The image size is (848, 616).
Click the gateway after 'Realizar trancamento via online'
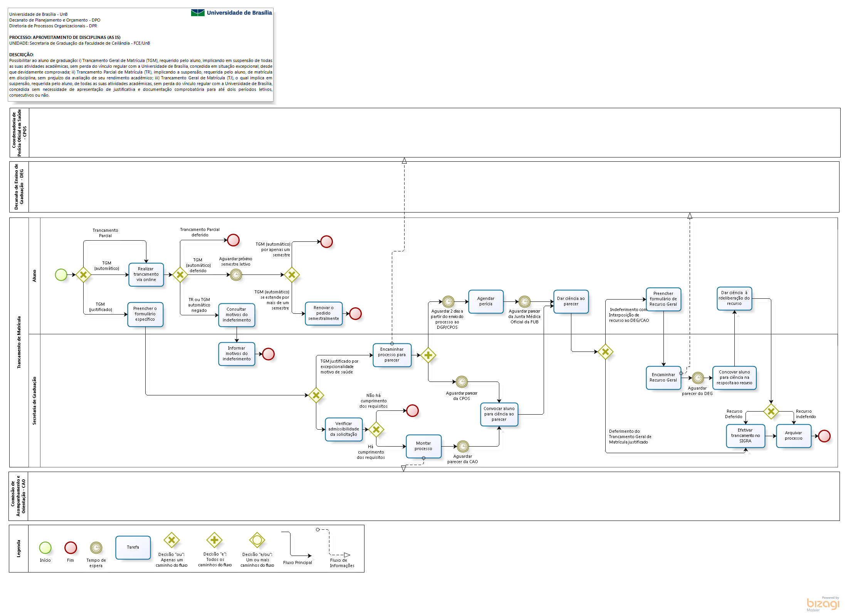pos(180,275)
